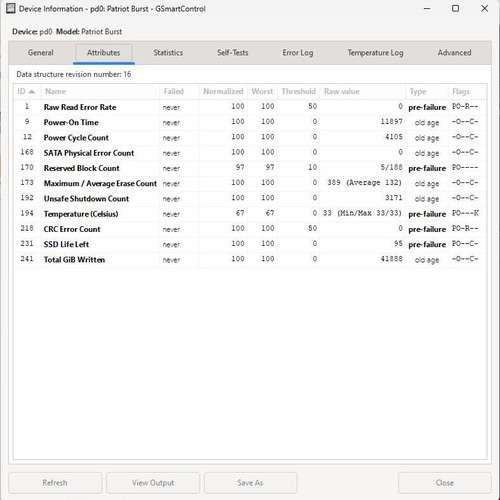Open the Statistics tab
The height and width of the screenshot is (500, 500).
click(168, 53)
